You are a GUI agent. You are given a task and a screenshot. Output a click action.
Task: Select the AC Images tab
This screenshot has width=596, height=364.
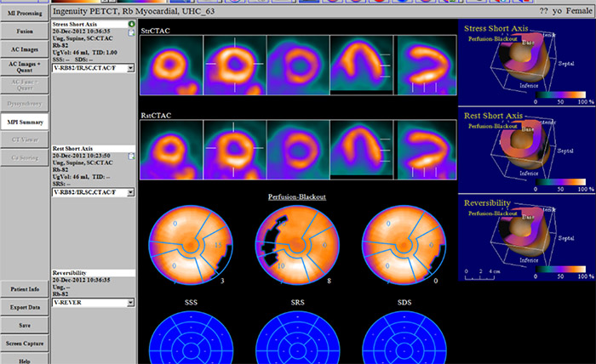[24, 48]
